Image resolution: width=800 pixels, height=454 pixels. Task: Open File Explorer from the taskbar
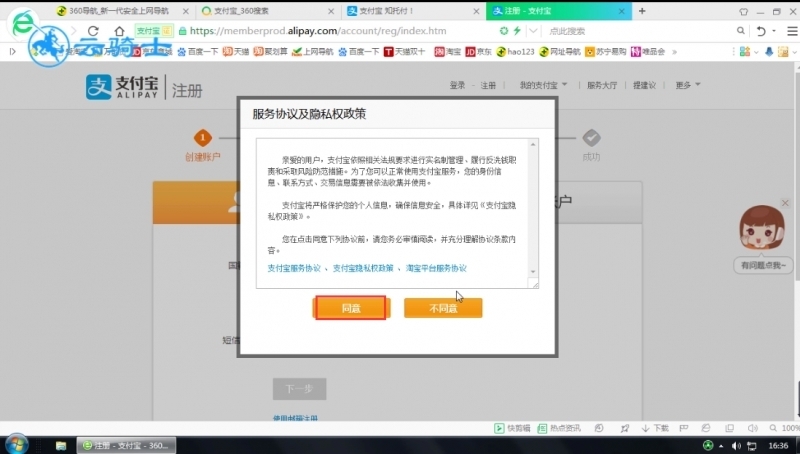[61, 445]
